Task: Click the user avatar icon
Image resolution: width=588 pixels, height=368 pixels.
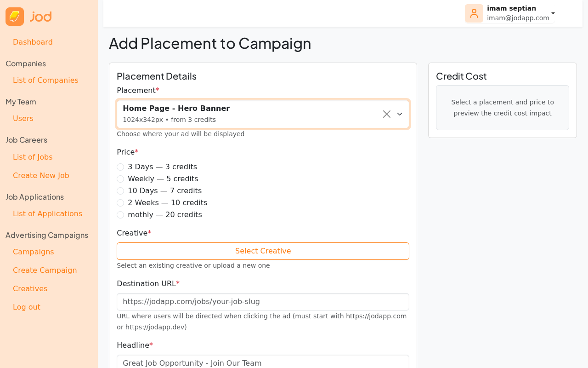Action: 474,13
